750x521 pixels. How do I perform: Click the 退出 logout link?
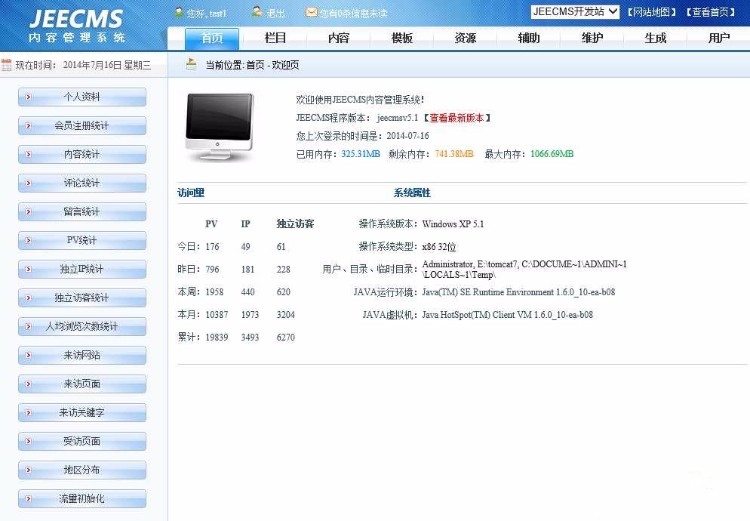(276, 13)
